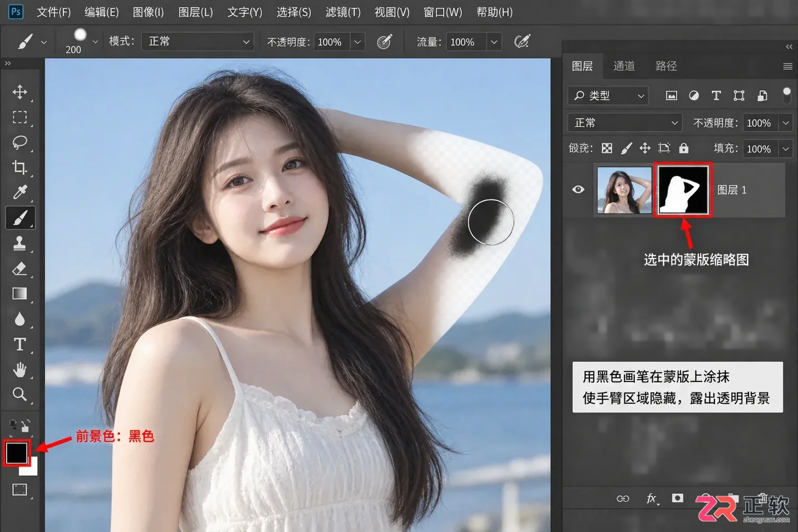Open the brush mode 正常 dropdown
798x532 pixels.
(198, 42)
